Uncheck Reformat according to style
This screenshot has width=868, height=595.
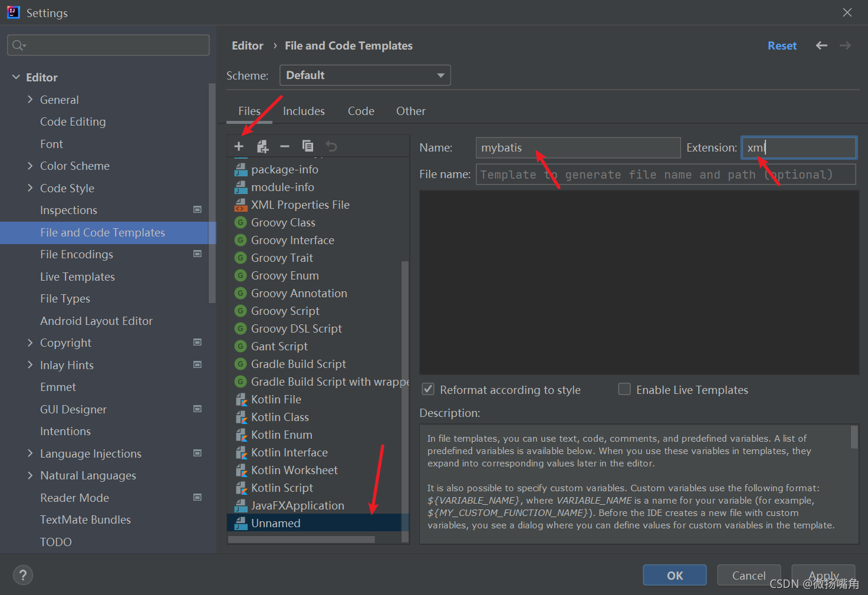click(429, 389)
